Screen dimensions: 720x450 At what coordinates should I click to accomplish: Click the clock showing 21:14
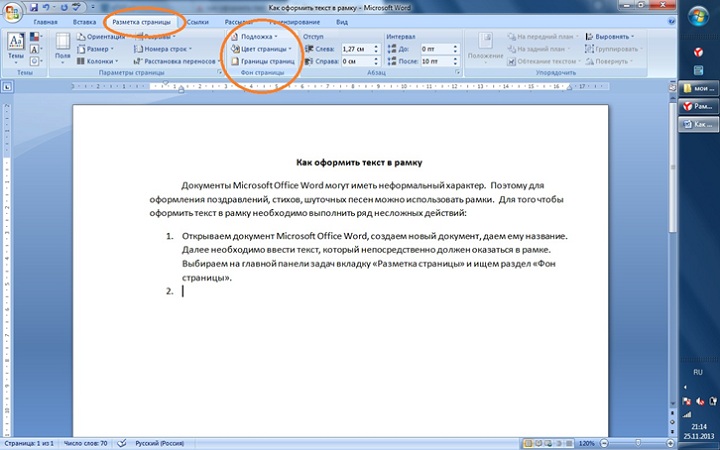699,427
